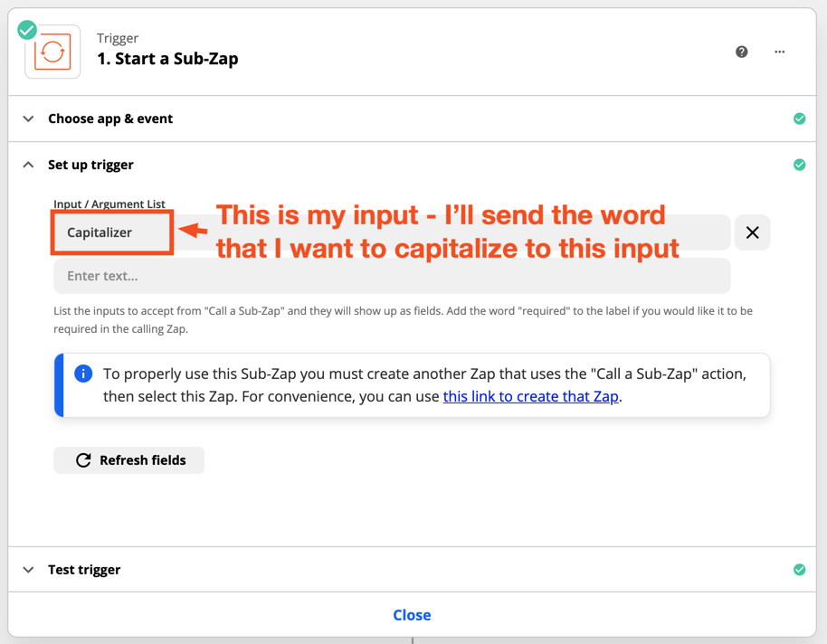The image size is (827, 644).
Task: Click the Test trigger green checkmark
Action: pyautogui.click(x=800, y=570)
